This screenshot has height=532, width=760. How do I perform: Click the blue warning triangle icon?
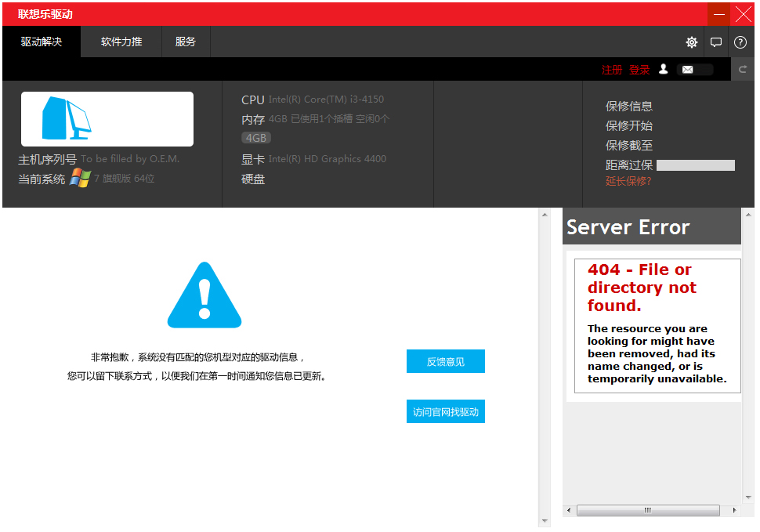click(x=204, y=295)
